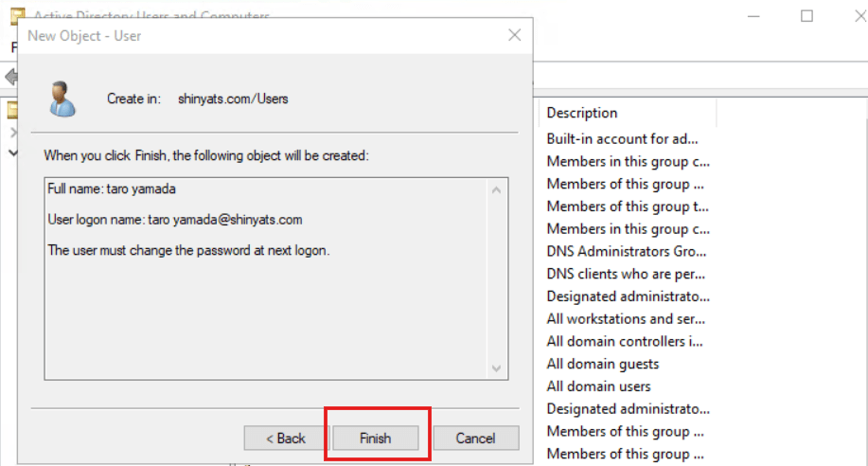868x466 pixels.
Task: Click the Back arrow in the main window toolbar
Action: click(x=10, y=77)
